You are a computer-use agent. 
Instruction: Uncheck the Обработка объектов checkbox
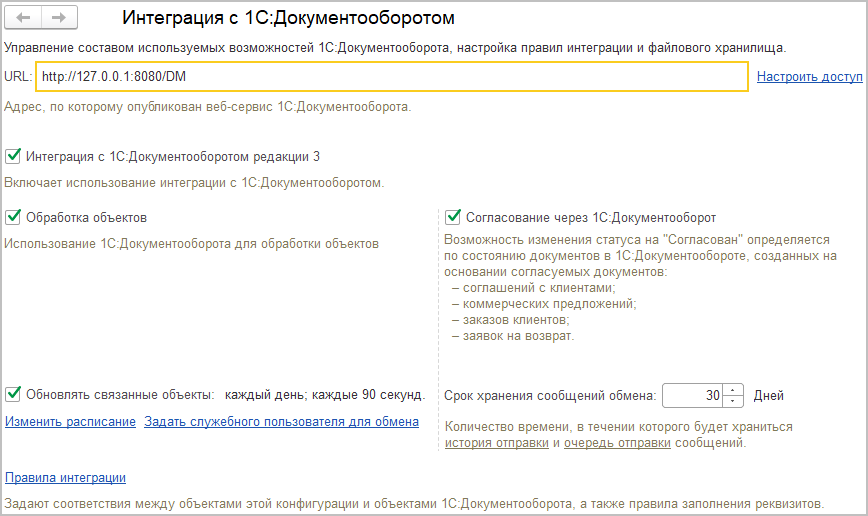[x=13, y=217]
